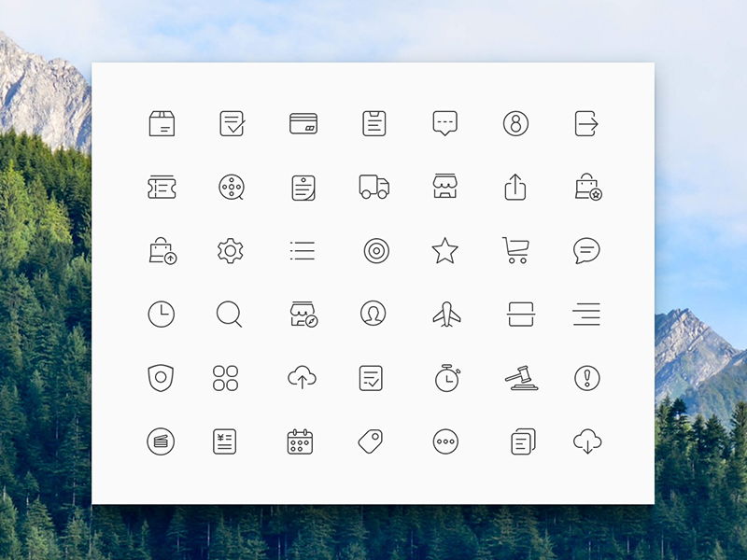Select the document with checkmark icon
The image size is (747, 560).
click(x=233, y=124)
